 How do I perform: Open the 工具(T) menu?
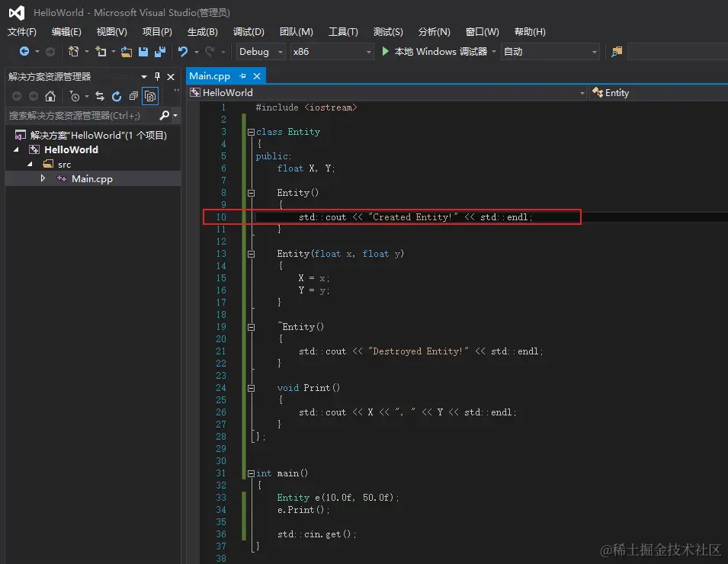343,31
